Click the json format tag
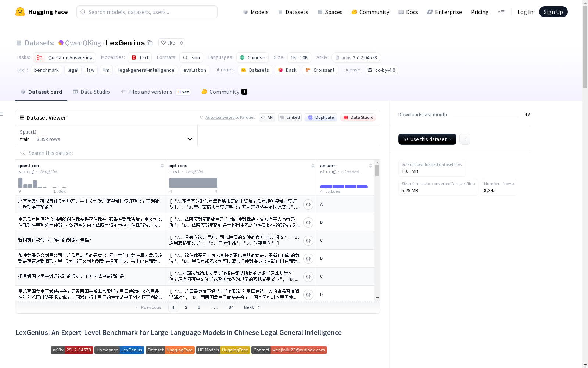 pyautogui.click(x=191, y=57)
